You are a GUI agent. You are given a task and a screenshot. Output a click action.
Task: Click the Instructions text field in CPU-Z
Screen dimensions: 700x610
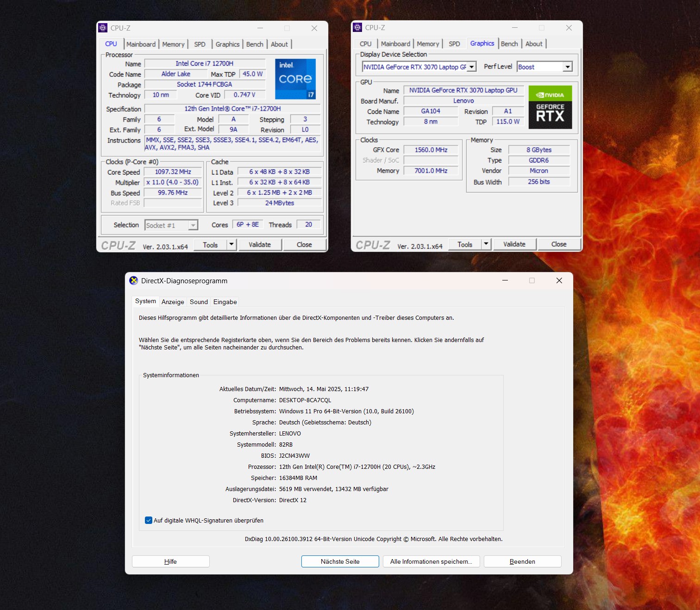232,143
